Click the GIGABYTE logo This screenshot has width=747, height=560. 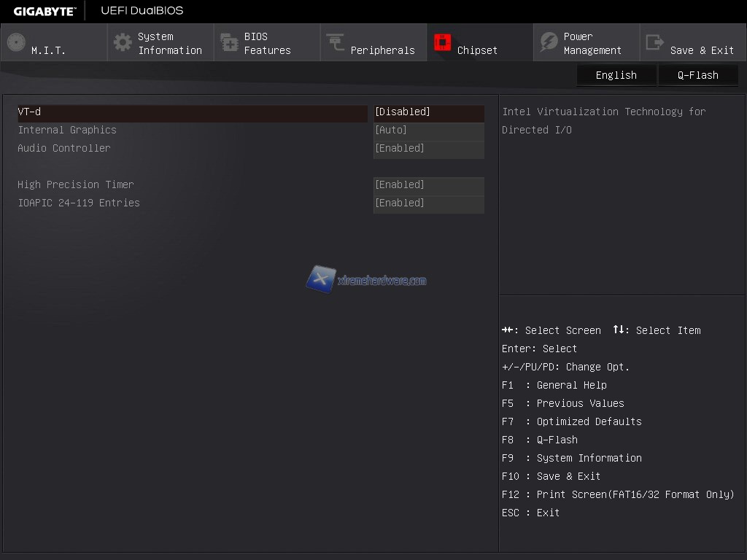(44, 10)
